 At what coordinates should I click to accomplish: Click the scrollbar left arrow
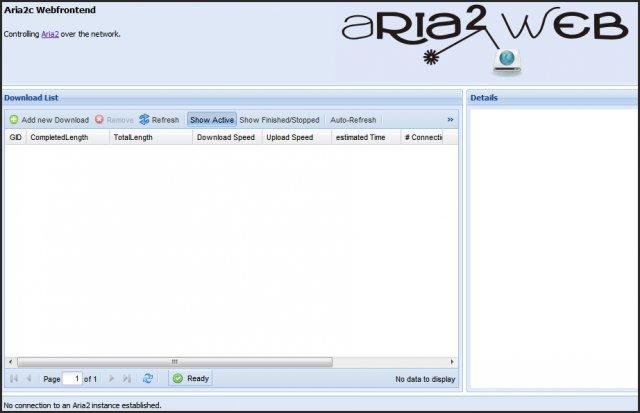(x=11, y=362)
